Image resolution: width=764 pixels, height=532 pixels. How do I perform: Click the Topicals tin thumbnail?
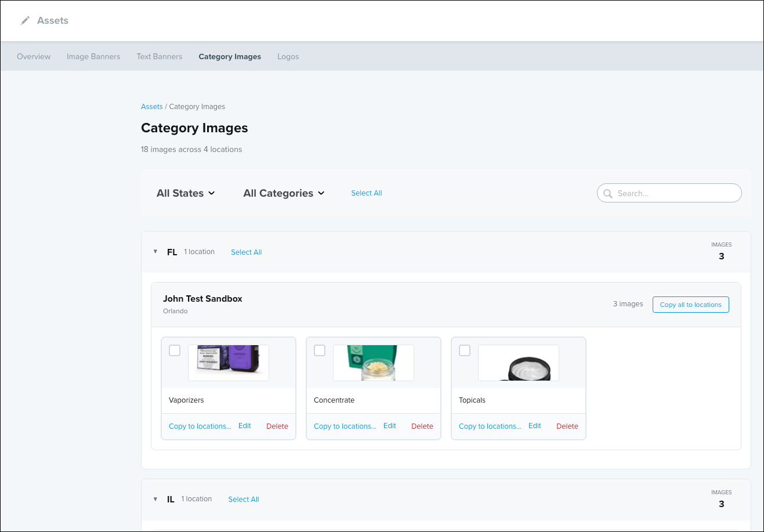(x=519, y=363)
